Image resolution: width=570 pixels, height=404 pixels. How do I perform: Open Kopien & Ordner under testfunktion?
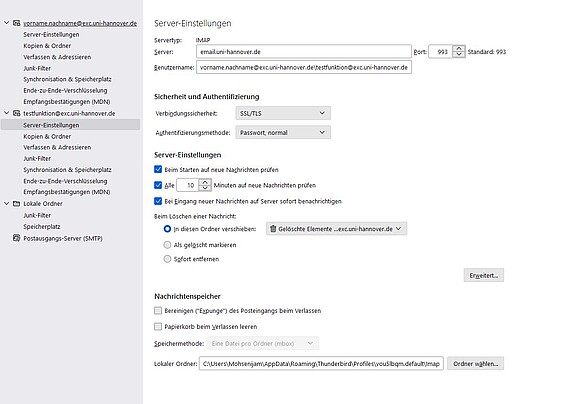(47, 136)
